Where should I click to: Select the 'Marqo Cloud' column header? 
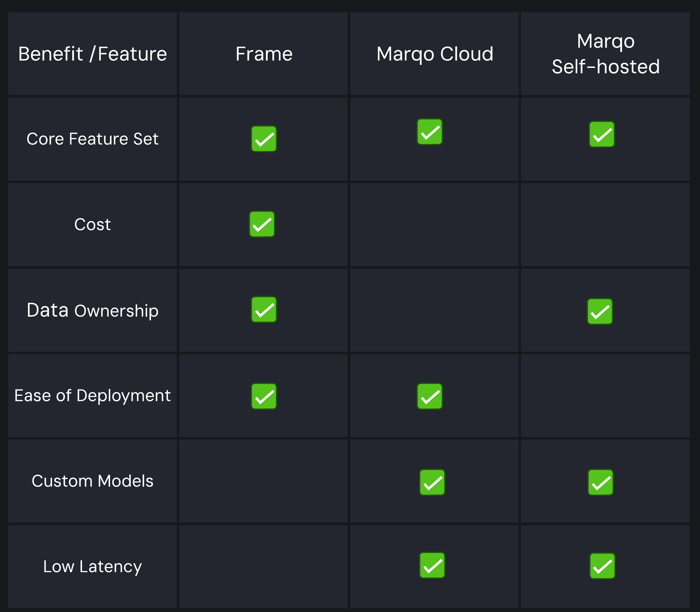[434, 54]
